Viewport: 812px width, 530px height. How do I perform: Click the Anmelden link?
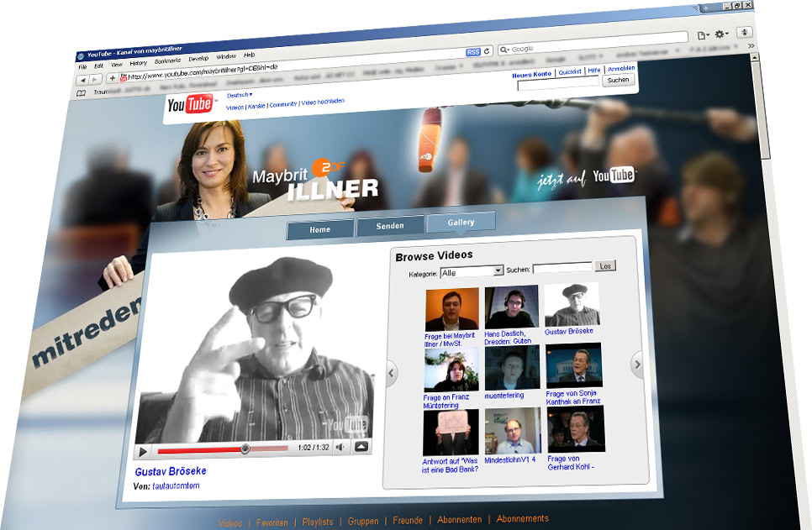[x=621, y=68]
